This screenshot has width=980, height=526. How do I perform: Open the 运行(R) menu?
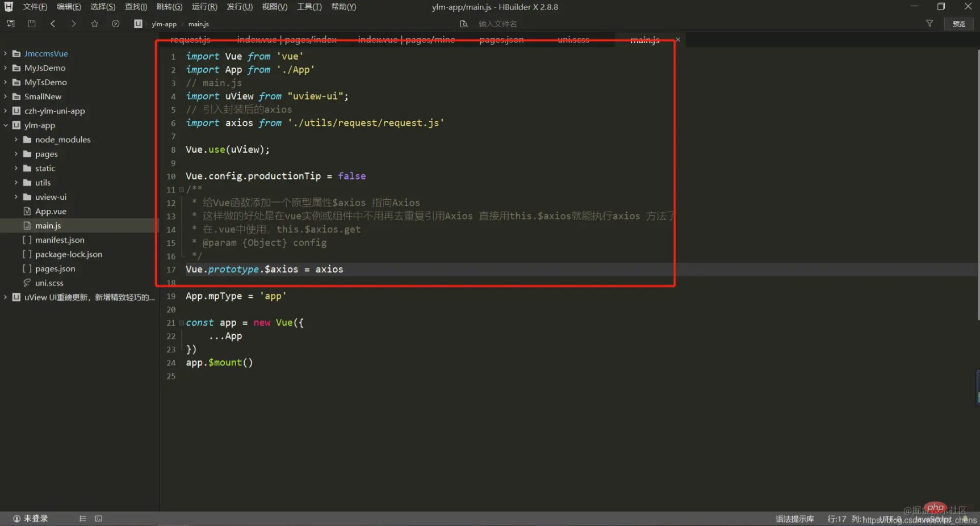click(x=204, y=7)
